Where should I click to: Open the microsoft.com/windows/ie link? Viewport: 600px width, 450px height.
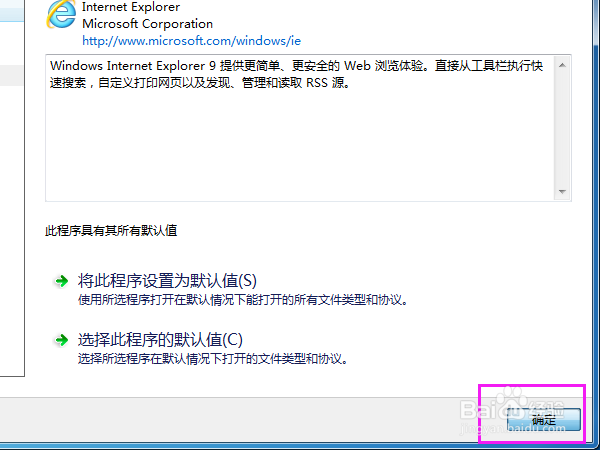[191, 41]
